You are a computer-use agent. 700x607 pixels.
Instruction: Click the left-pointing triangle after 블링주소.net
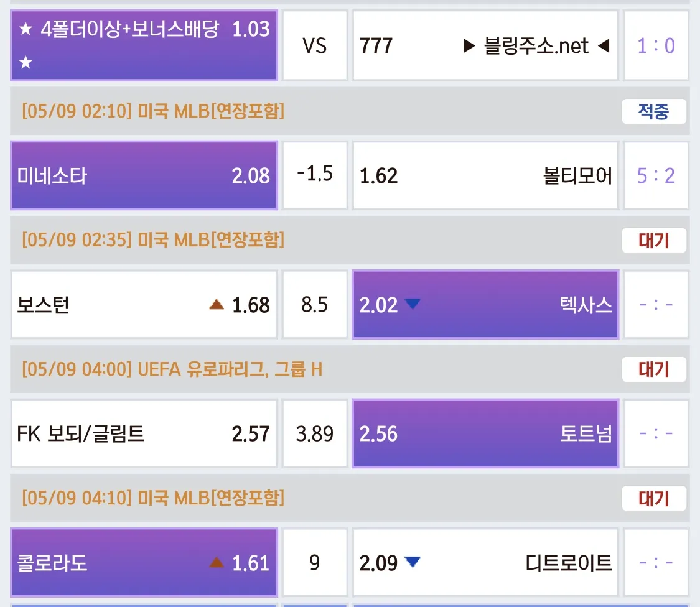[x=604, y=45]
